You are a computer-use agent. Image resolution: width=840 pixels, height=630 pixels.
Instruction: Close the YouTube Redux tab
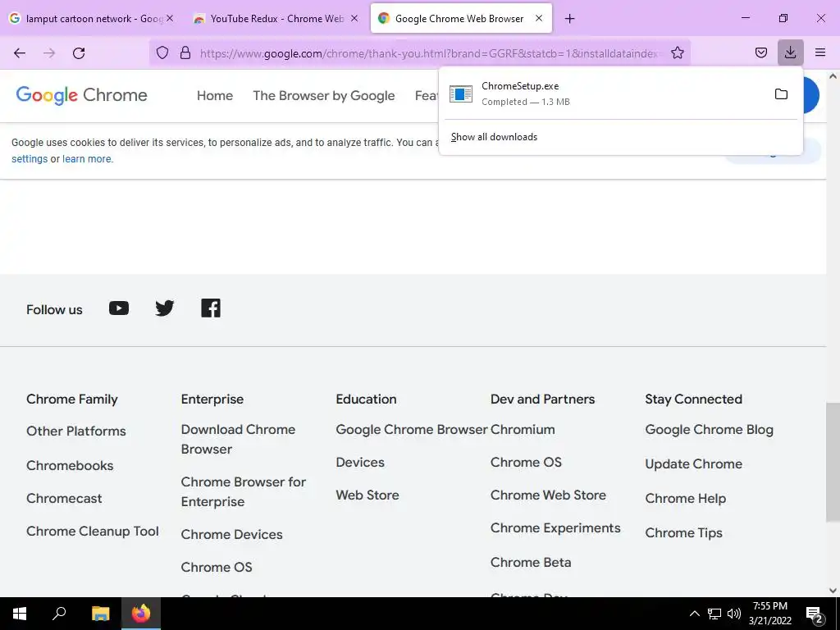354,18
